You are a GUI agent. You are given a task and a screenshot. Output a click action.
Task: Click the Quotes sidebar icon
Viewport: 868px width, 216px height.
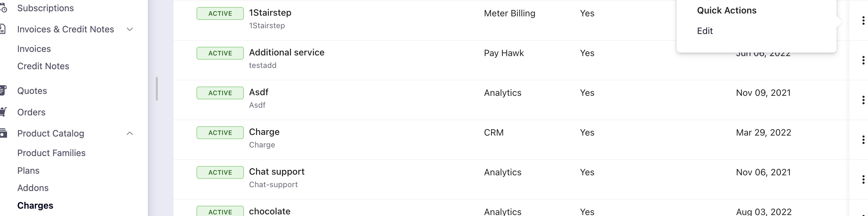tap(3, 91)
